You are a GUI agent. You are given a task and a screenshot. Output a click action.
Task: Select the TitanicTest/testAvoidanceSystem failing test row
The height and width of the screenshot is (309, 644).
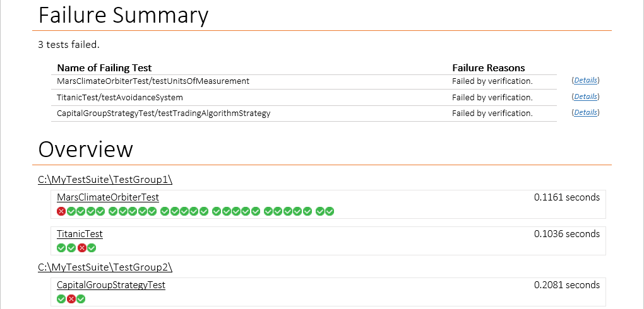(x=119, y=98)
